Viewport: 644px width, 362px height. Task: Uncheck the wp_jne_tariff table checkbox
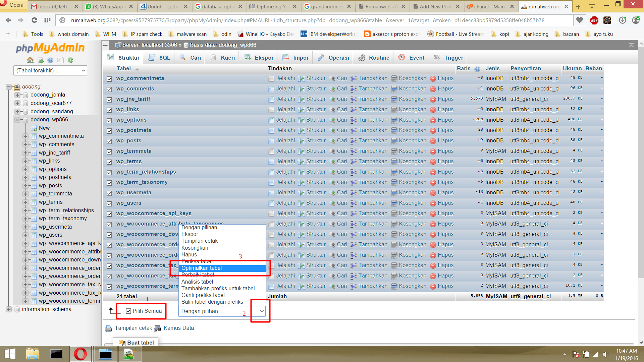tap(109, 100)
